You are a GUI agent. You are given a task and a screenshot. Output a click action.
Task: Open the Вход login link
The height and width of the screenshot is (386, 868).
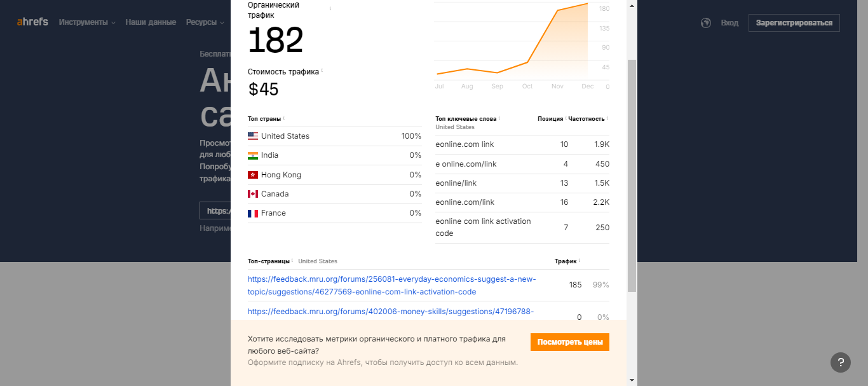[729, 23]
